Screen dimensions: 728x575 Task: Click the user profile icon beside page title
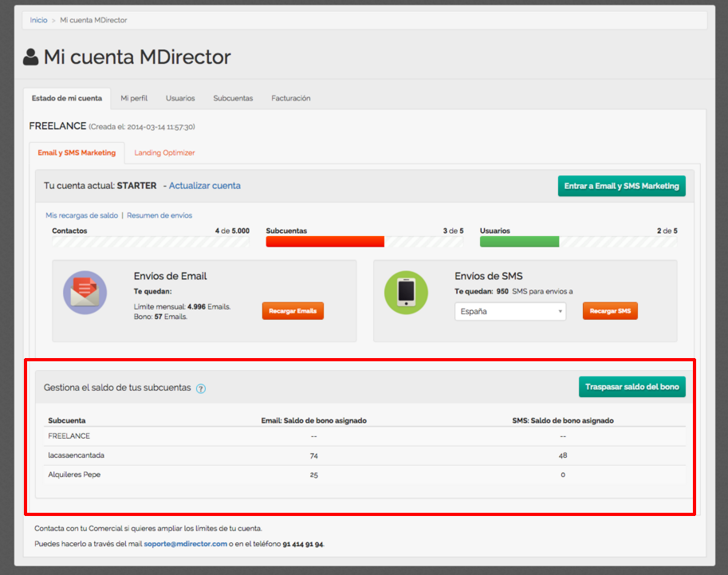tap(30, 57)
